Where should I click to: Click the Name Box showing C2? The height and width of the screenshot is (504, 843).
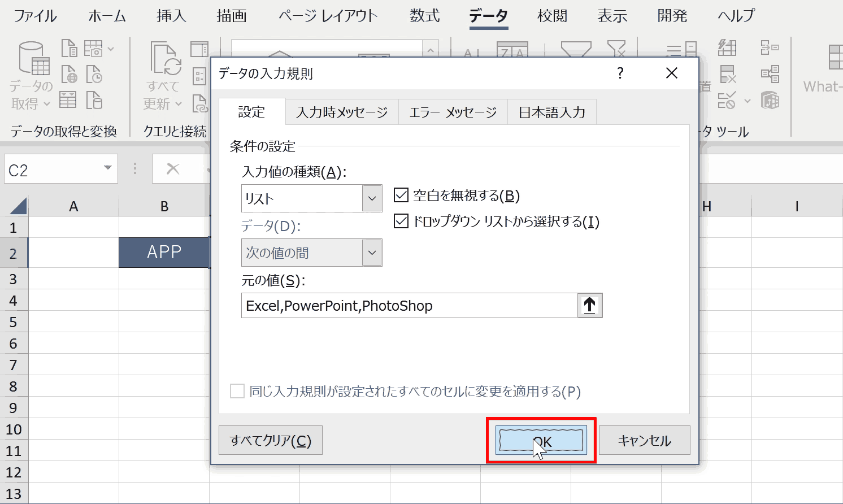pos(61,168)
